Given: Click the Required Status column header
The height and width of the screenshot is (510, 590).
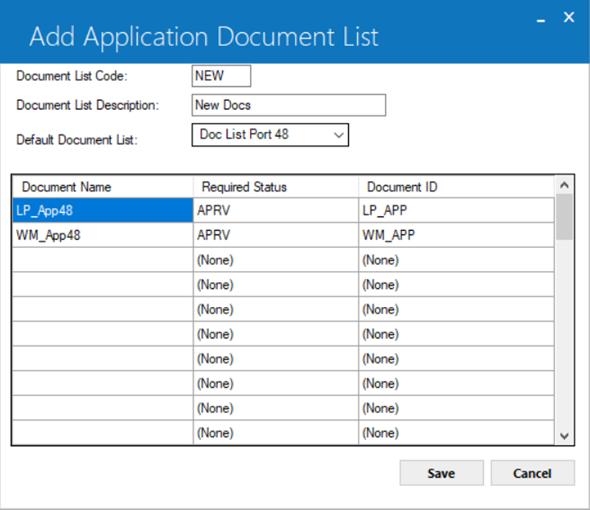Looking at the screenshot, I should pyautogui.click(x=276, y=187).
